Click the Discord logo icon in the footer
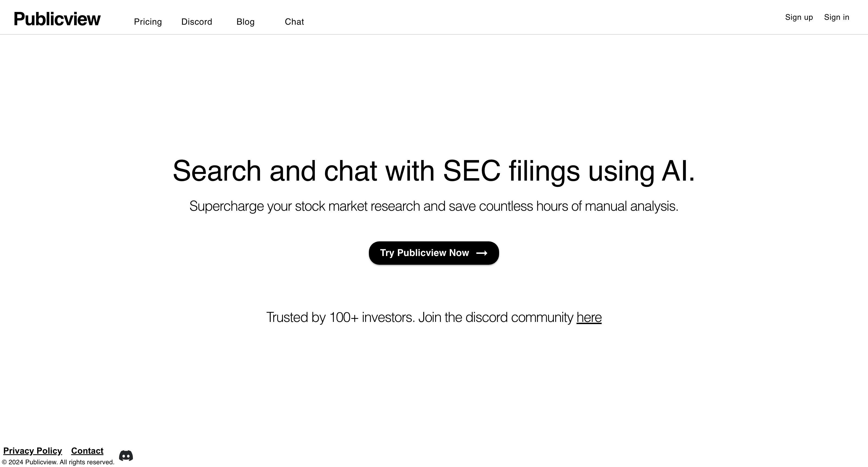The width and height of the screenshot is (868, 467). [126, 456]
